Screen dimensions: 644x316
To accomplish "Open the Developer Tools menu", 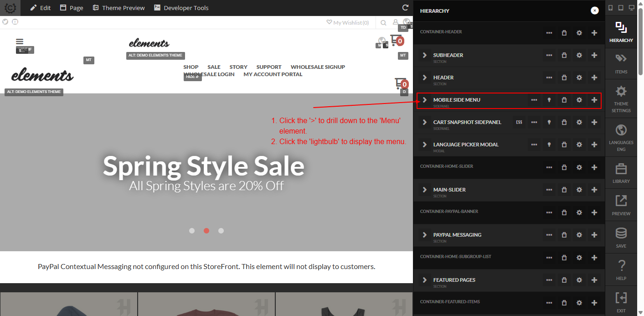I will pyautogui.click(x=181, y=8).
